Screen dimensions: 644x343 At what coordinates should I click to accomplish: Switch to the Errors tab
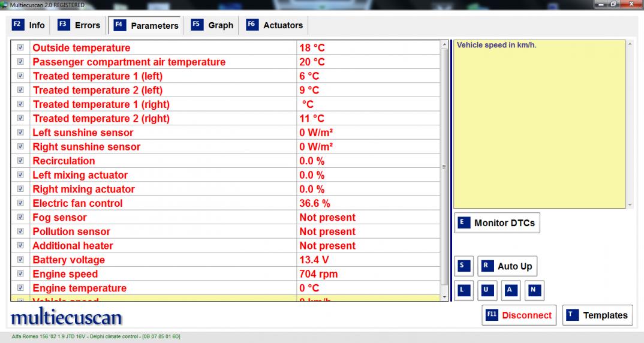pos(79,25)
